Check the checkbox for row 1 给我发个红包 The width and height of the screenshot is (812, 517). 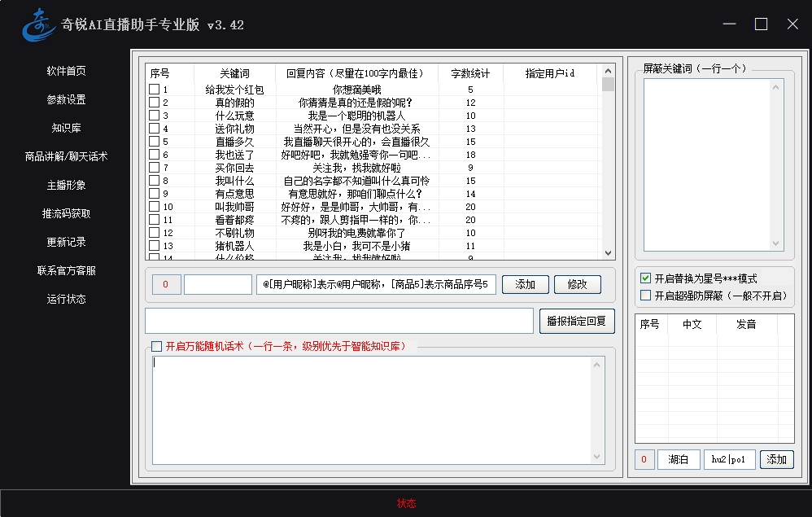pyautogui.click(x=154, y=90)
